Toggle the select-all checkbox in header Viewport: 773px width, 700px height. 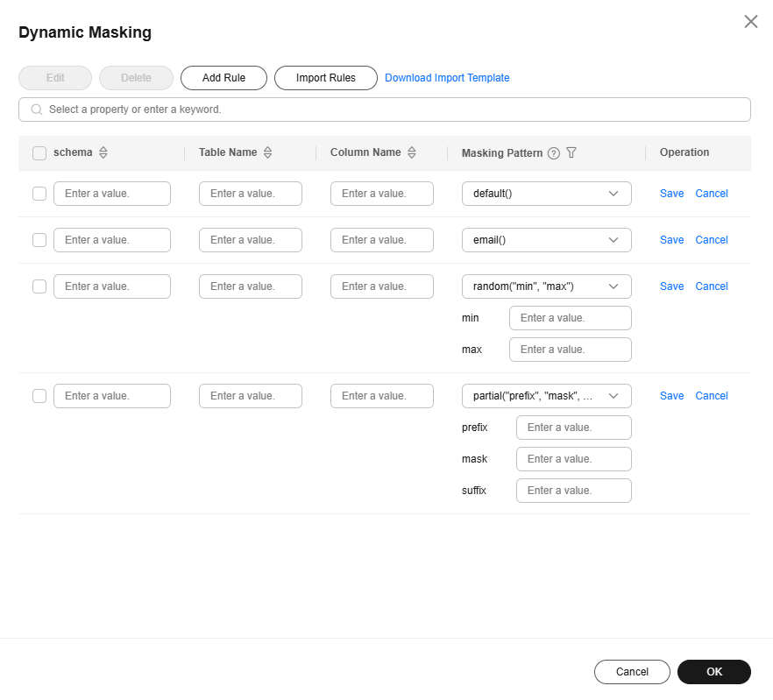[x=39, y=153]
